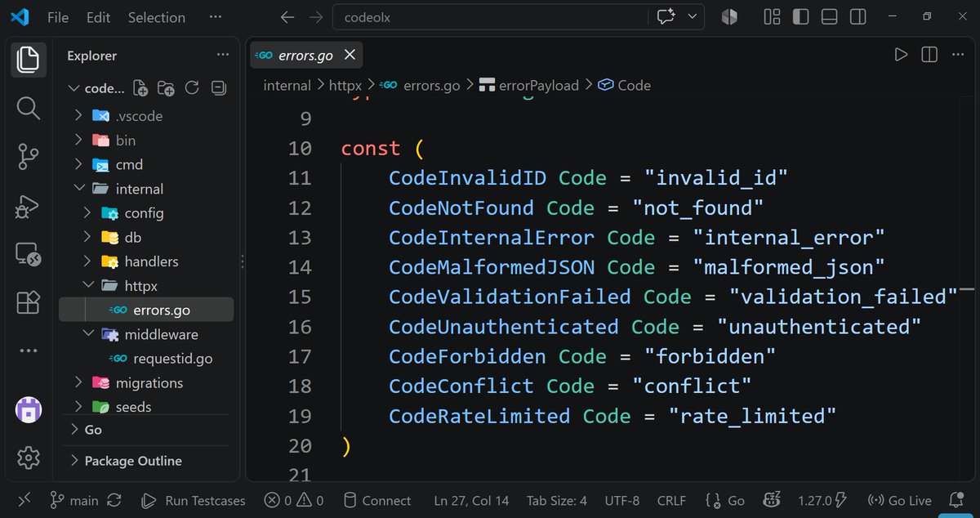Screen dimensions: 980x518
Task: Open the Explorer view in activity bar
Action: click(28, 60)
